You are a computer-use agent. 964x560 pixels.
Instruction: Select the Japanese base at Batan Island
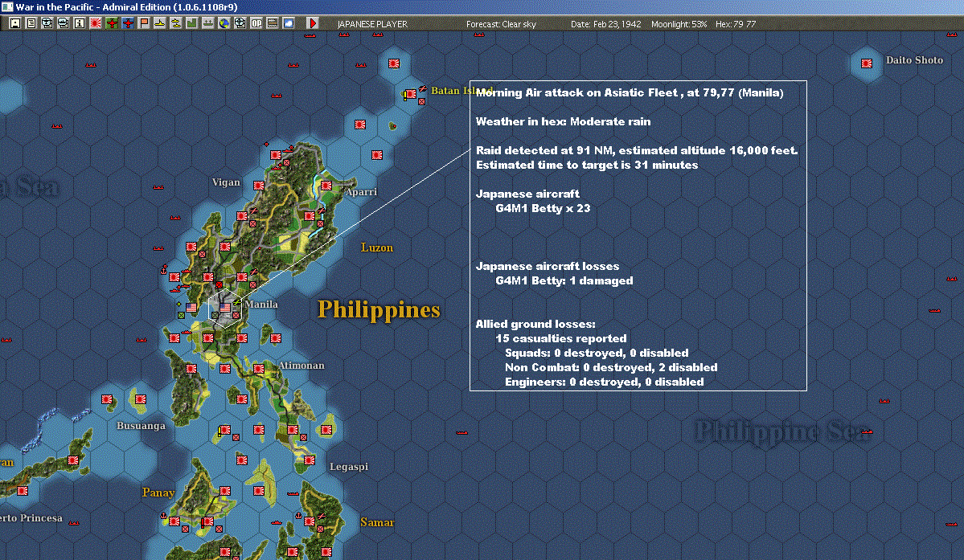pos(410,94)
